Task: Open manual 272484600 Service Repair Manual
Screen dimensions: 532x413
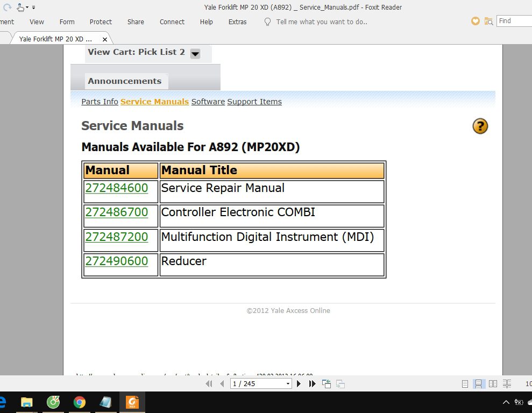Action: click(x=116, y=188)
